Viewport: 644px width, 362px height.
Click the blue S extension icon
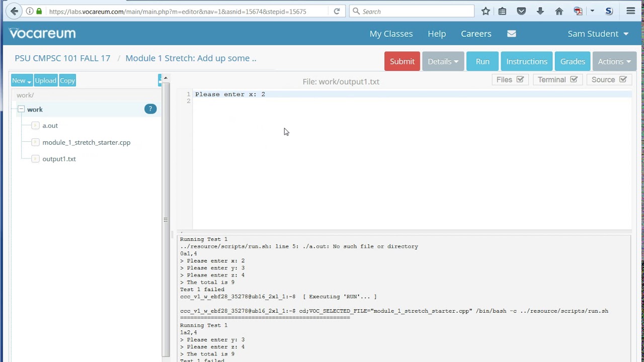[609, 11]
